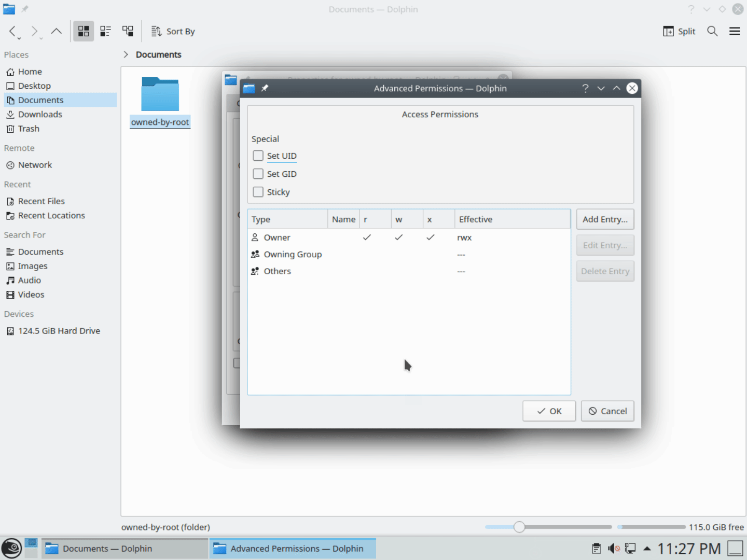Open Trash in the Places panel
The image size is (747, 560).
pos(60,129)
